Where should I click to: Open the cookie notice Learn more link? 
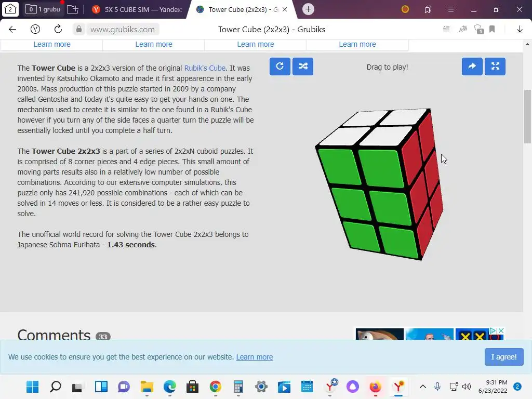coord(255,357)
